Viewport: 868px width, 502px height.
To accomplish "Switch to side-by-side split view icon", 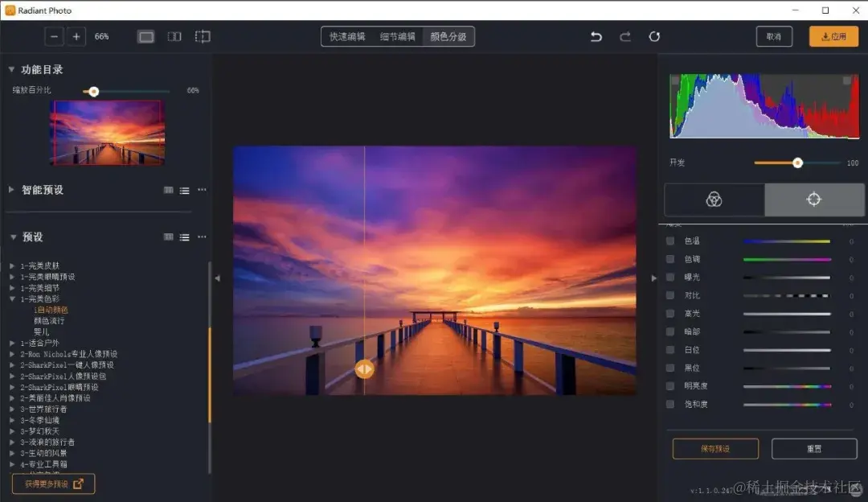I will [x=174, y=36].
